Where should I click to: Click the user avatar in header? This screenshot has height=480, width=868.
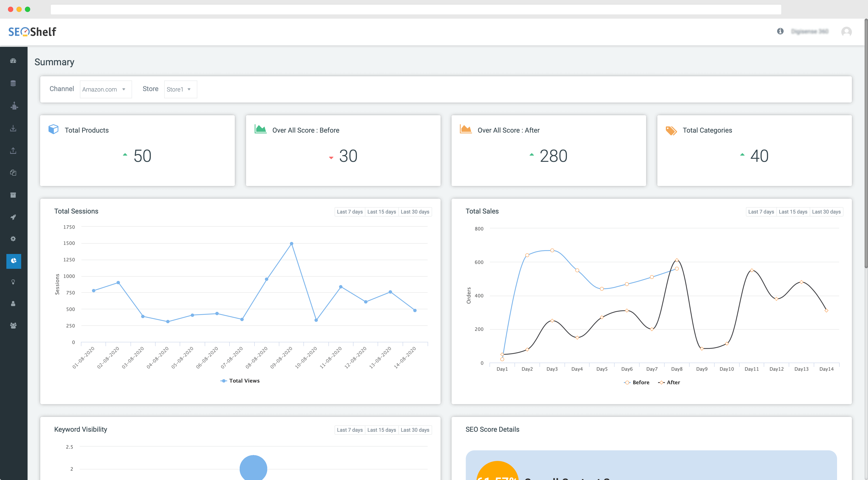click(x=846, y=32)
